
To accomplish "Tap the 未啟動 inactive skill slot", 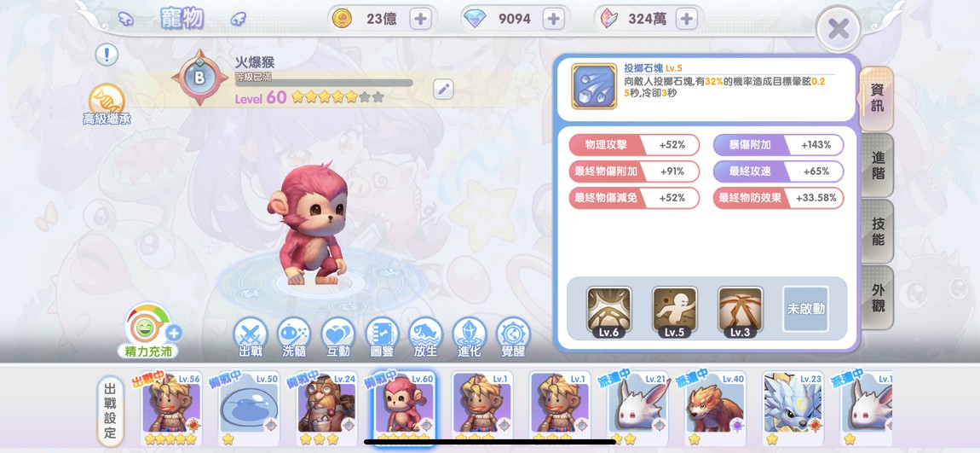I will [805, 309].
